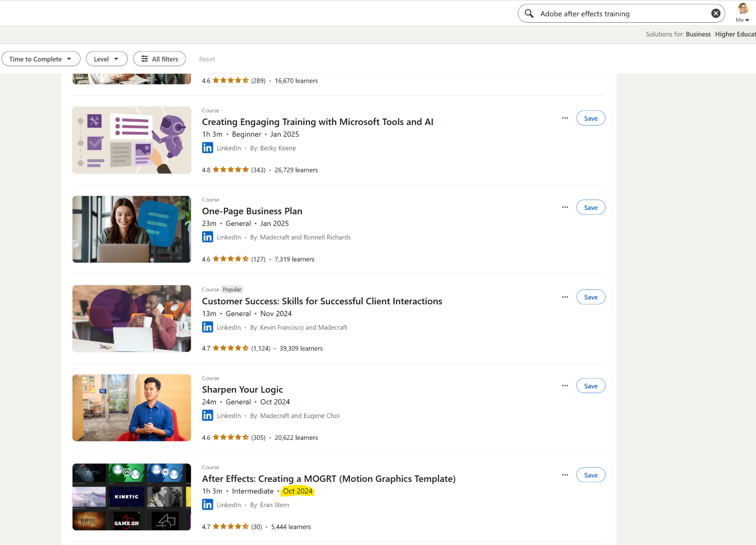
Task: Save the Creating Engaging Training with Microsoft Tools course
Action: click(x=591, y=118)
